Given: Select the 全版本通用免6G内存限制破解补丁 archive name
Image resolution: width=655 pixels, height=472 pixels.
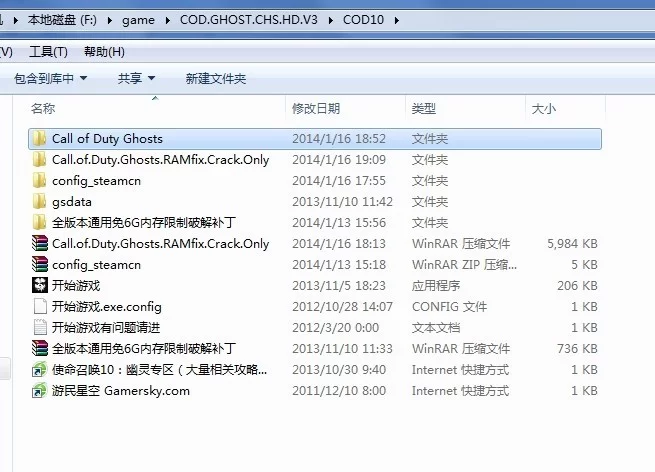Looking at the screenshot, I should tap(144, 348).
